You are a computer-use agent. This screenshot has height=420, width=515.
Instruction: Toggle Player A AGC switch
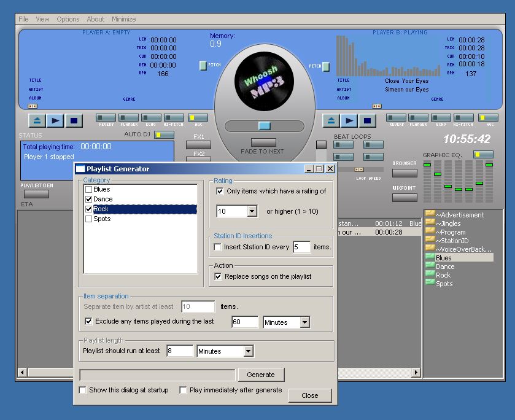point(198,118)
